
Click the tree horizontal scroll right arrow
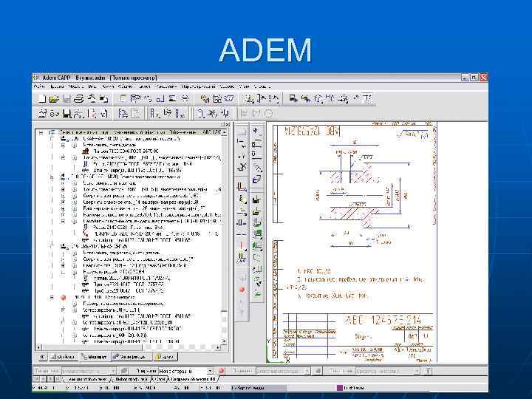click(x=218, y=347)
